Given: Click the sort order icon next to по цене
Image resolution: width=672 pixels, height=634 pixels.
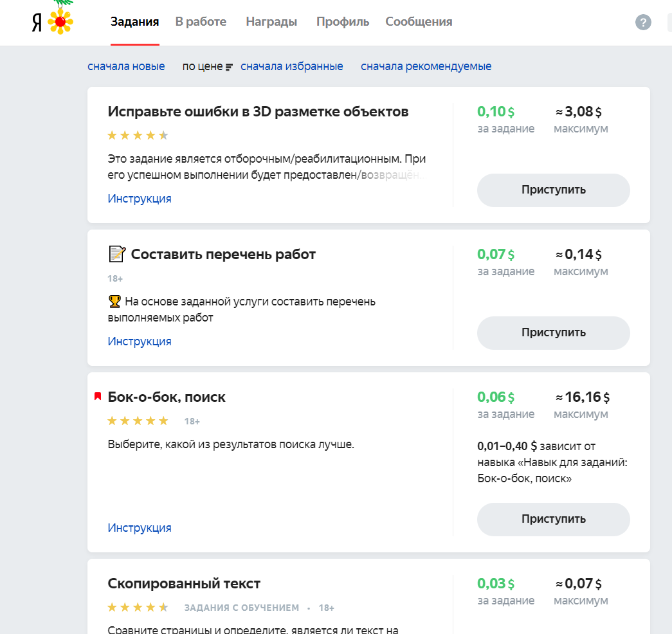Looking at the screenshot, I should [229, 67].
